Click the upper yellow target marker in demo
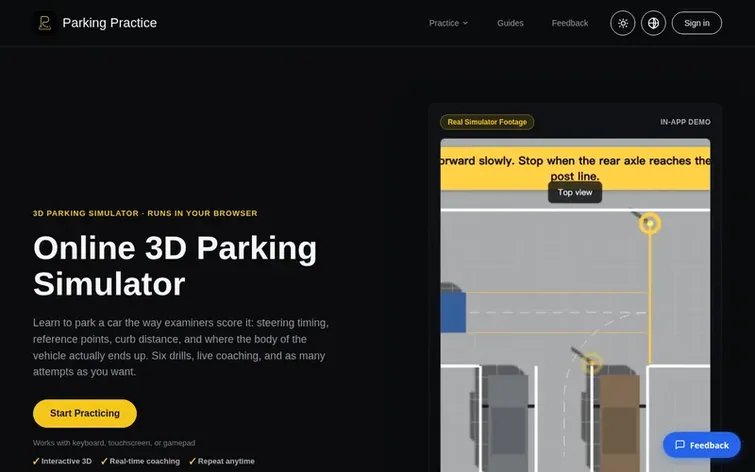The width and height of the screenshot is (755, 472). click(650, 223)
